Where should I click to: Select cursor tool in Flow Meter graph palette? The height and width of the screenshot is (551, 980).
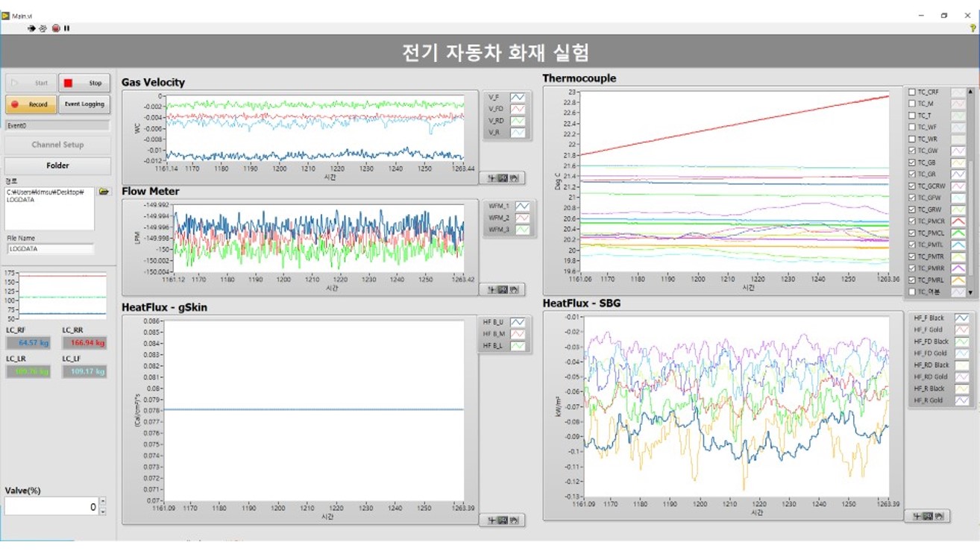click(x=492, y=289)
